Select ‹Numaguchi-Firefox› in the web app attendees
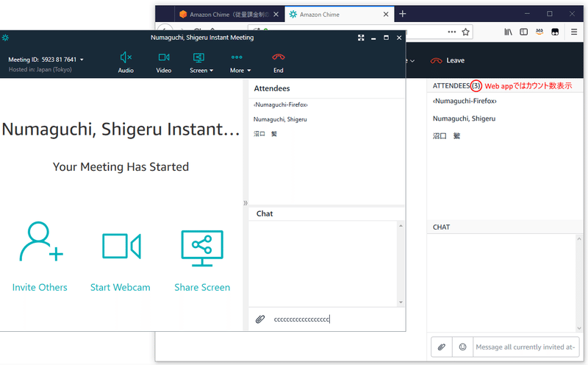 coord(465,101)
